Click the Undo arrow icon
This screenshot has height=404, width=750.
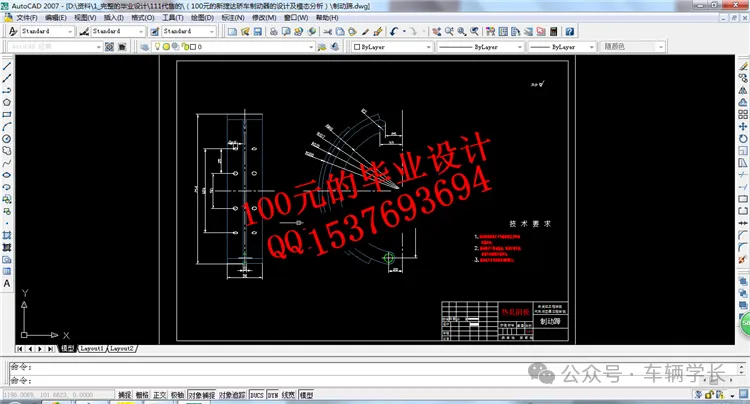394,32
